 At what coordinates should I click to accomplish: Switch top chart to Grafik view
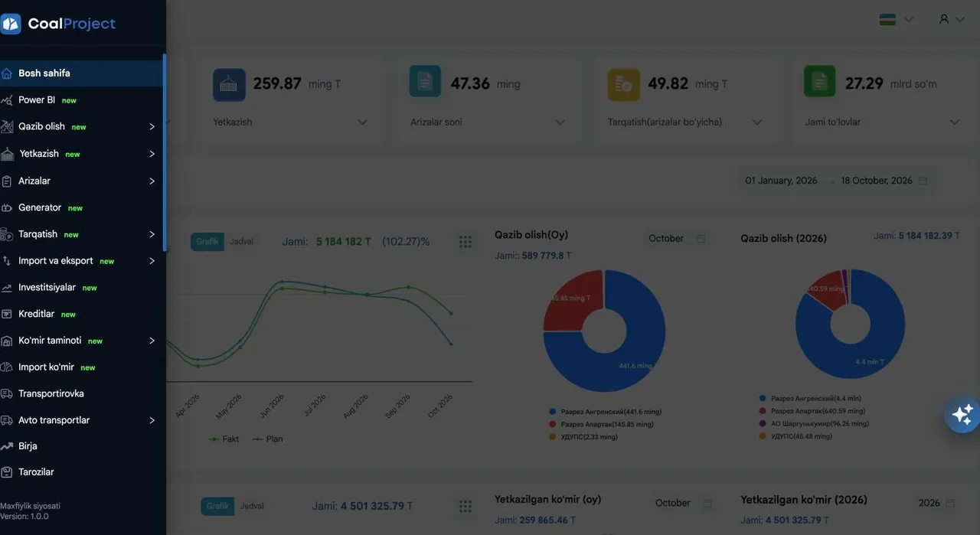[x=207, y=242]
